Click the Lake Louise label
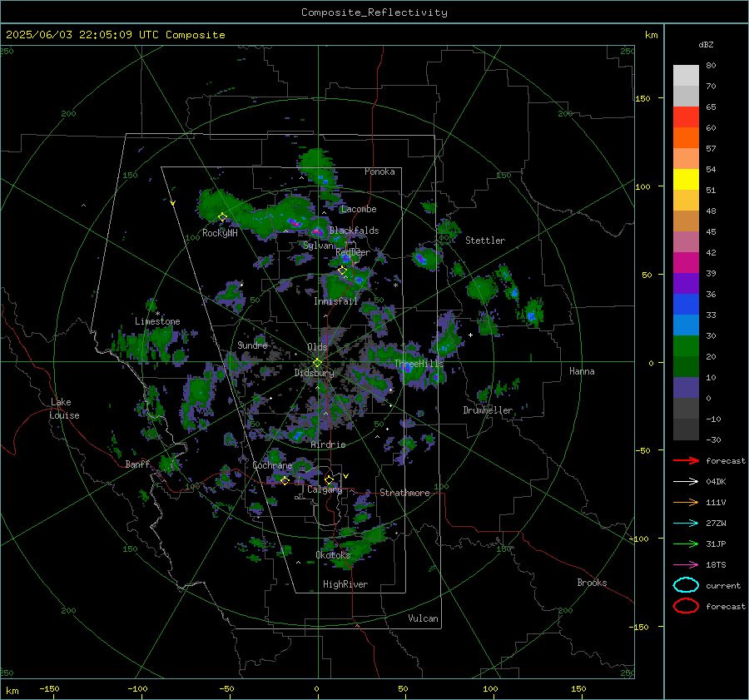749x700 pixels. point(65,409)
